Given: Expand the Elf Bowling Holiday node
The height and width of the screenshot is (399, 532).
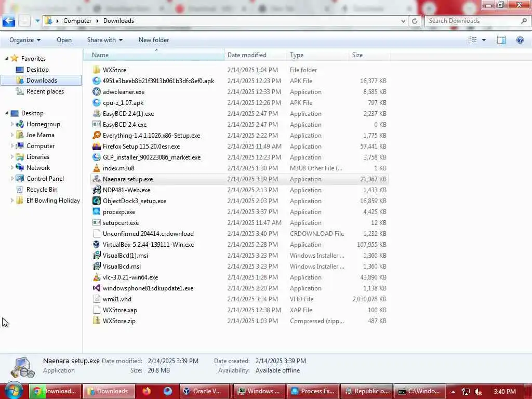Looking at the screenshot, I should point(12,200).
